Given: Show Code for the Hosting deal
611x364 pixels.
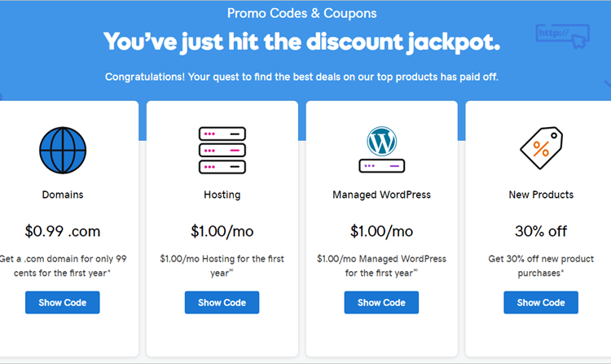Looking at the screenshot, I should click(x=222, y=302).
